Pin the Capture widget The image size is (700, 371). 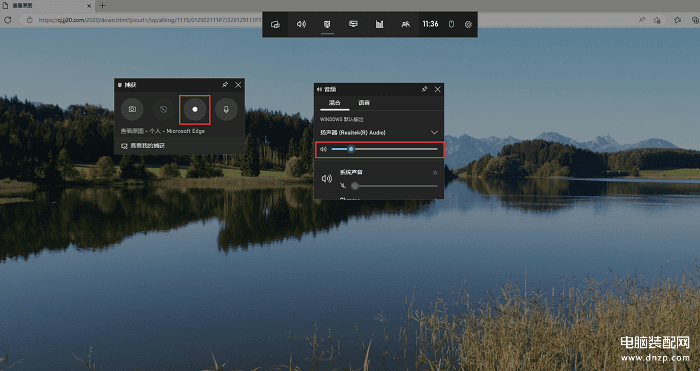(225, 85)
